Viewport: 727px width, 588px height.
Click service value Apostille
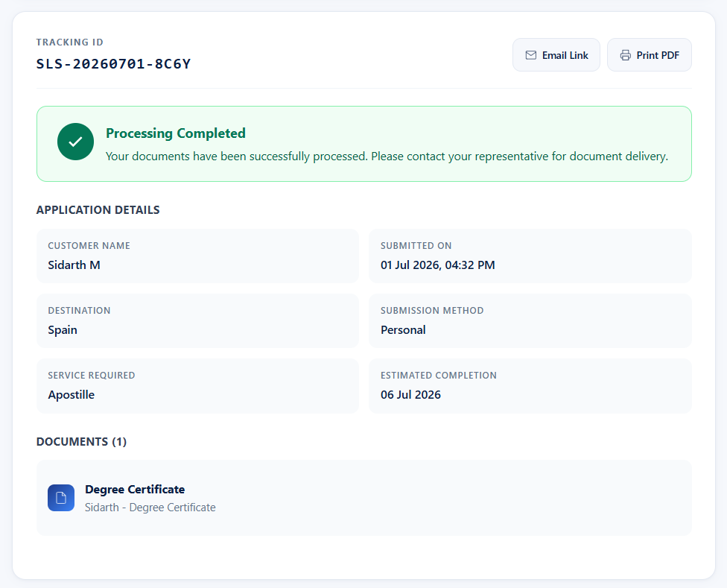tap(72, 395)
